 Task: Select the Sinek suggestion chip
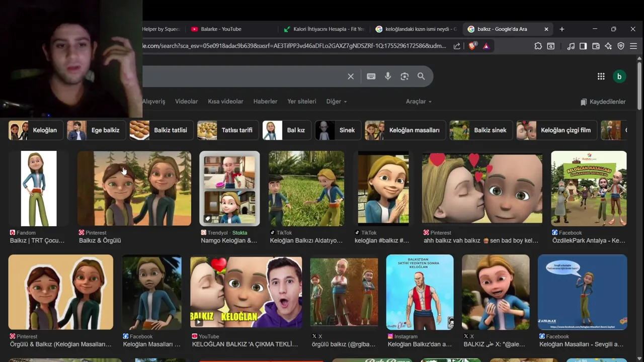(338, 130)
